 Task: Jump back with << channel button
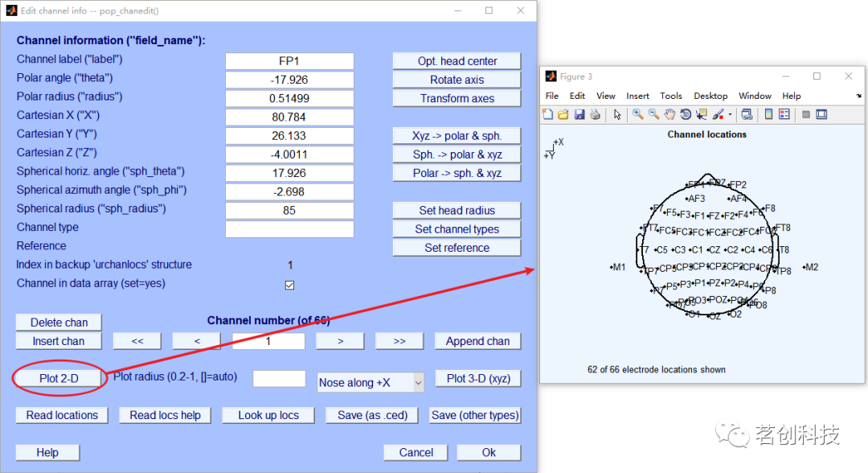(137, 341)
